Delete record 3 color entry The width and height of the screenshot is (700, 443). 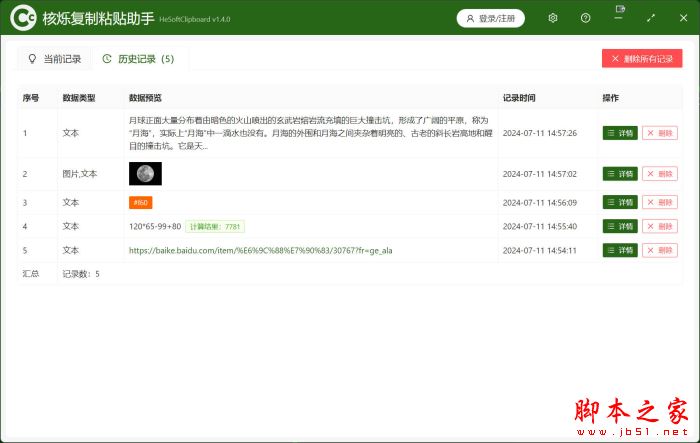660,202
